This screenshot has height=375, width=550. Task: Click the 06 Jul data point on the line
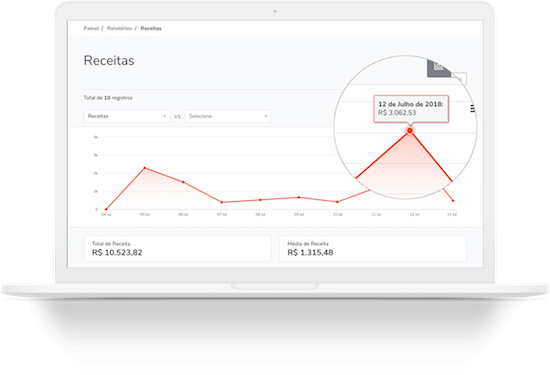[x=183, y=182]
